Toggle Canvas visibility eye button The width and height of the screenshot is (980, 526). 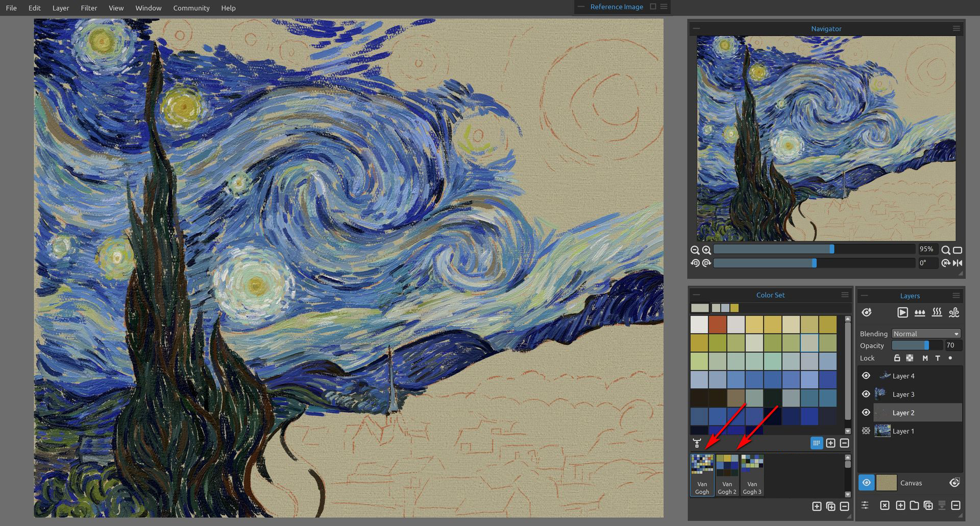866,483
